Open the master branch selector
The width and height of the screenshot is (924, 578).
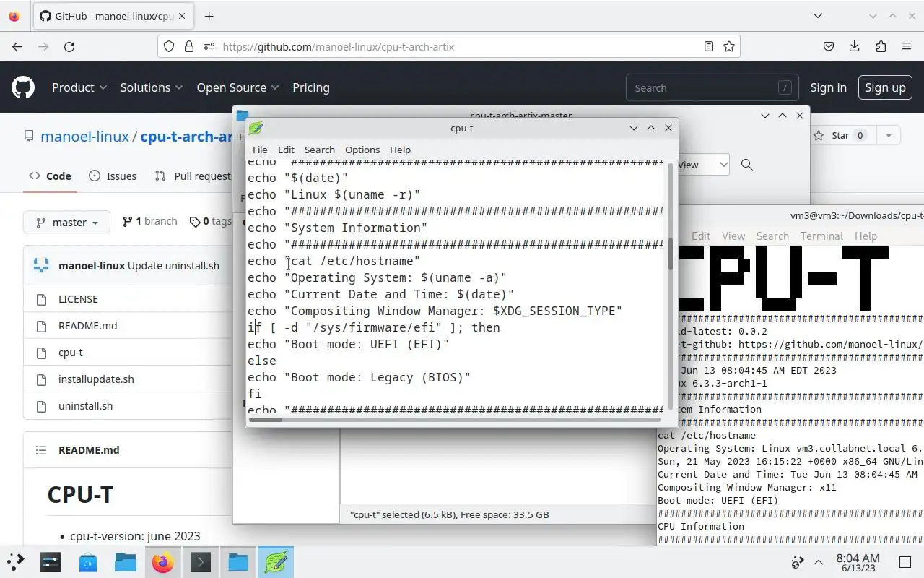tap(66, 223)
